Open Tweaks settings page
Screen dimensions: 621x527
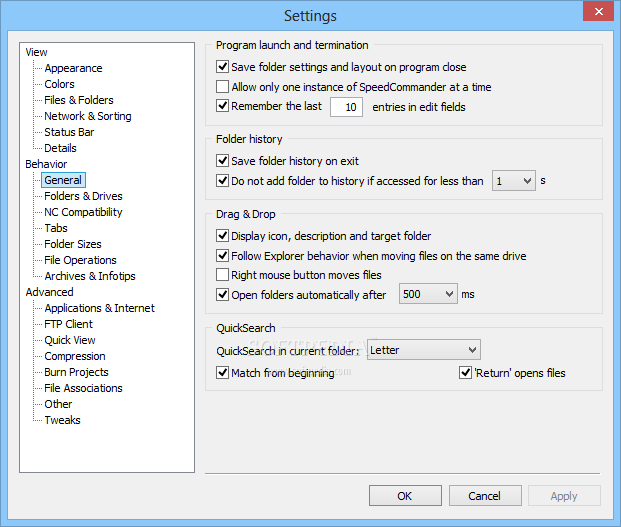point(63,420)
